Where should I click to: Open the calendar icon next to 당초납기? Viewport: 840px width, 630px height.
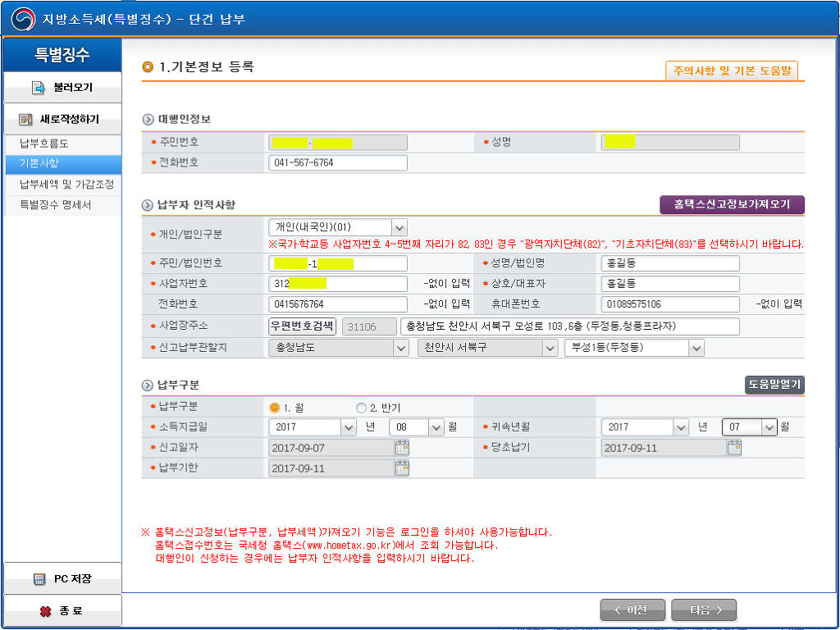734,448
